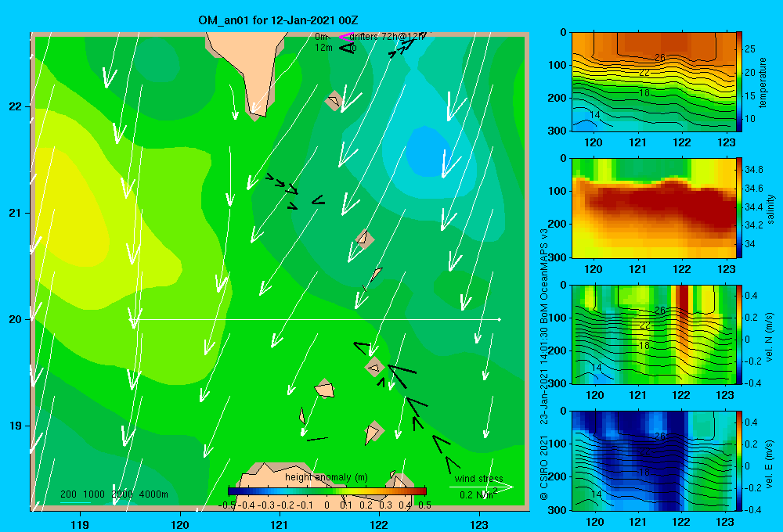Click the magenta 0m drifter arrow in legend
This screenshot has width=783, height=532.
pos(346,37)
